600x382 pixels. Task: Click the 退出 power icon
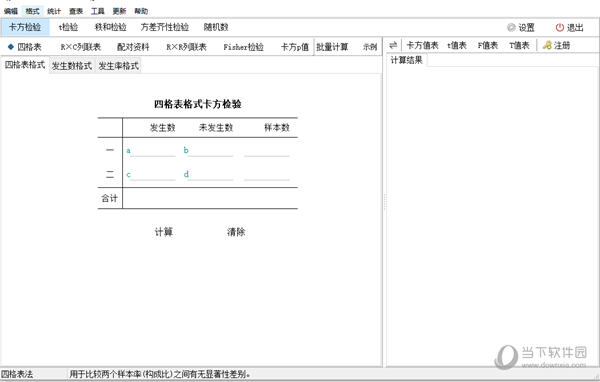coord(560,28)
